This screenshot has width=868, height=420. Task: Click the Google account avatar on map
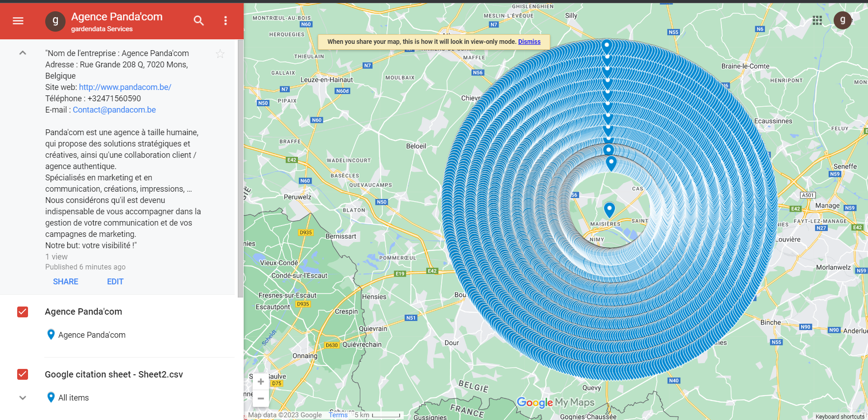[x=842, y=20]
